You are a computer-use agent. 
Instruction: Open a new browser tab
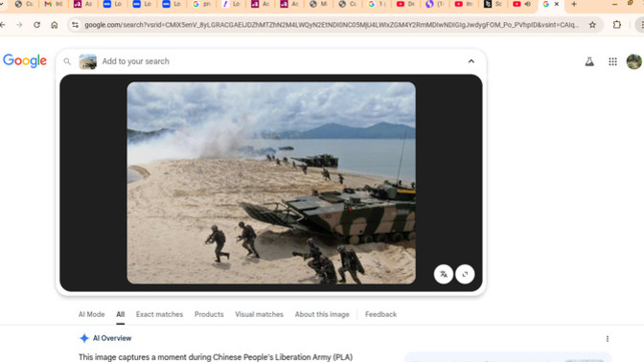click(x=574, y=4)
